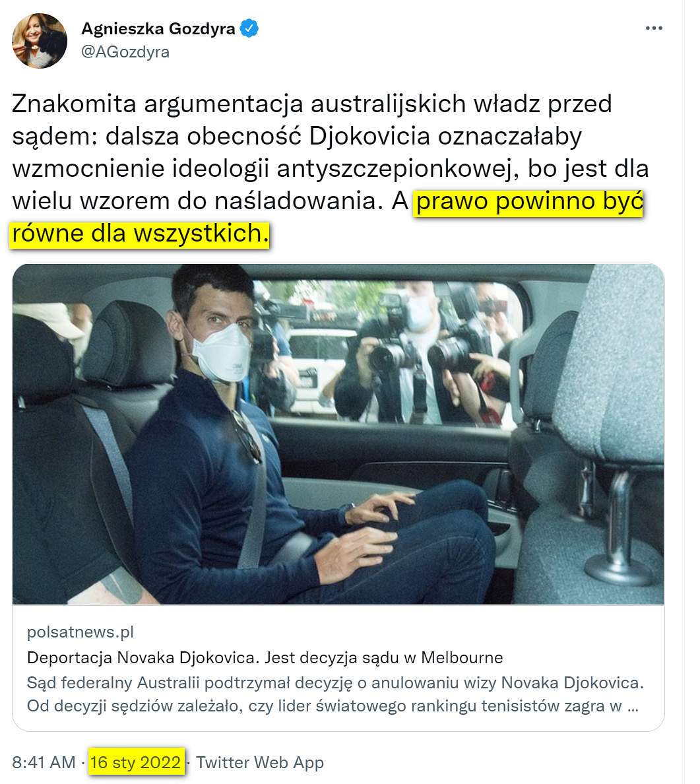The width and height of the screenshot is (700, 784).
Task: Click the word 'antyszczepionkowej' in the tweet
Action: coord(396,169)
